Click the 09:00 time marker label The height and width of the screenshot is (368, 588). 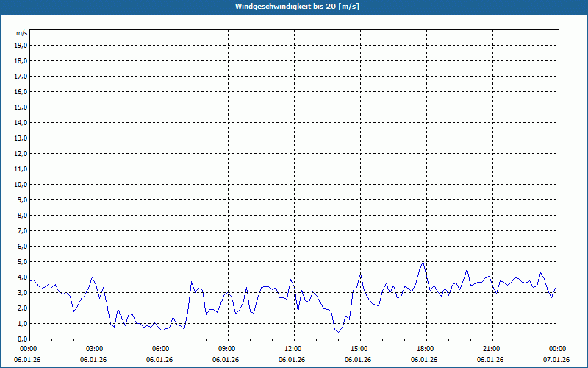click(x=227, y=348)
